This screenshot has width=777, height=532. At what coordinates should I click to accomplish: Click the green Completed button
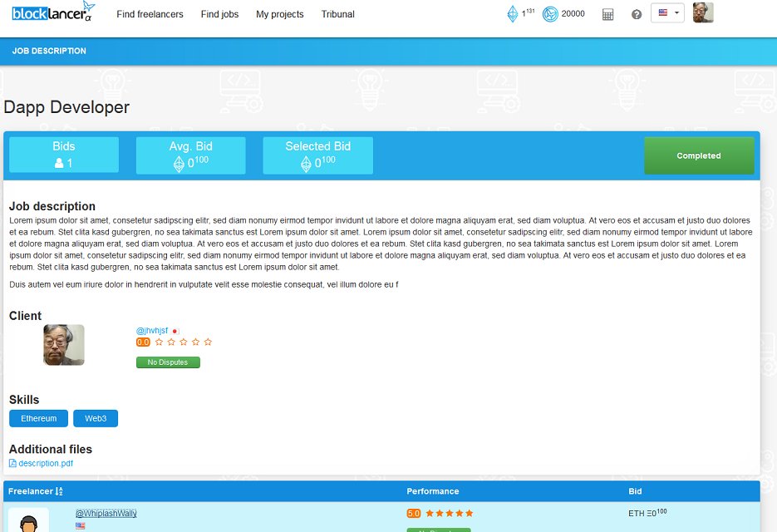coord(699,155)
